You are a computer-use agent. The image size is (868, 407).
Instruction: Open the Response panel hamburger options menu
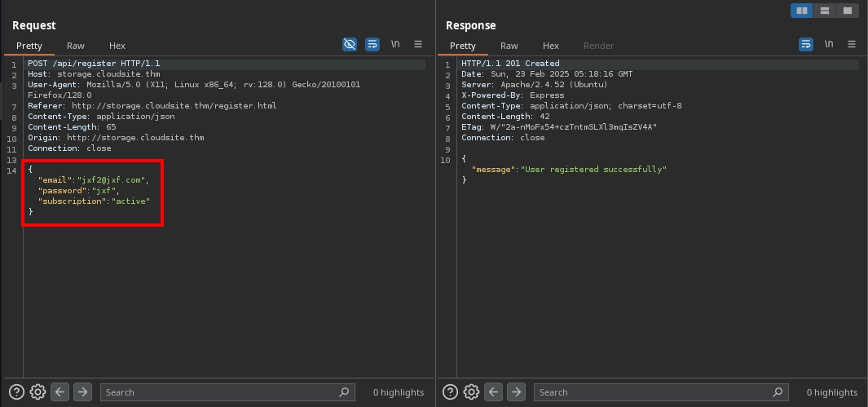(x=852, y=45)
